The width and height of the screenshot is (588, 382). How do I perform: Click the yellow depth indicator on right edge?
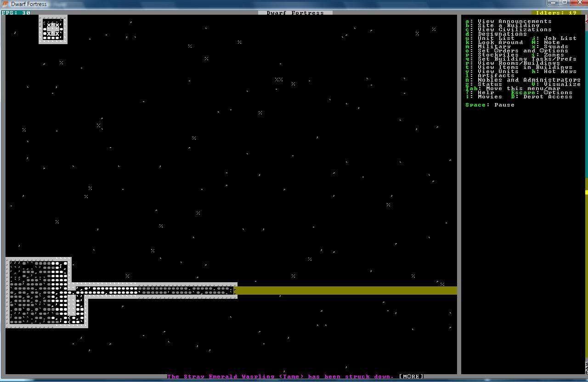point(587,192)
